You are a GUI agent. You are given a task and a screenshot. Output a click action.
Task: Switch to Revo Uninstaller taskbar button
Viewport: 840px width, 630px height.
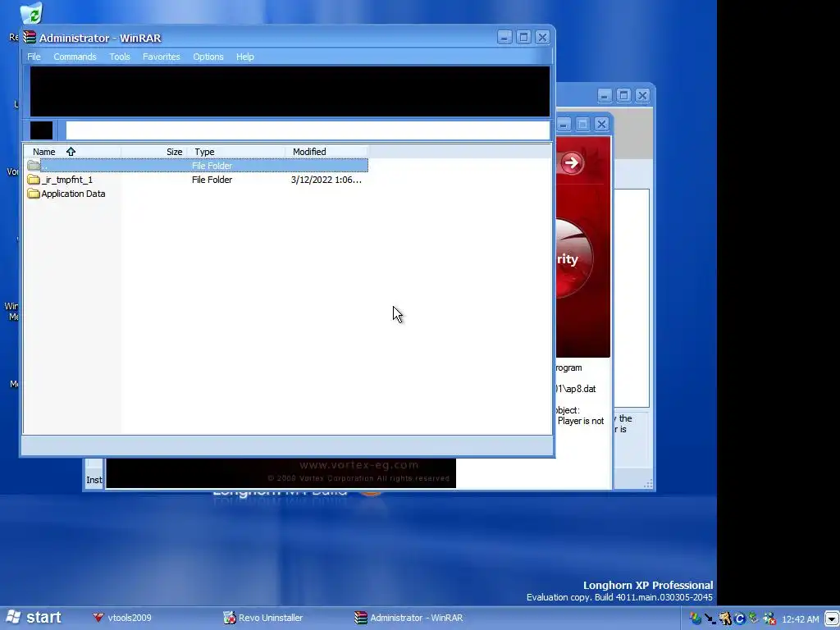click(263, 618)
